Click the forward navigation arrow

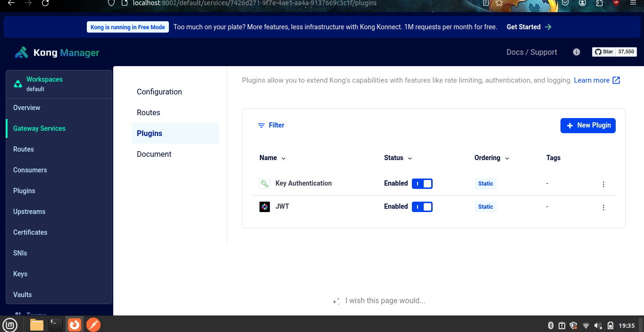pos(28,3)
